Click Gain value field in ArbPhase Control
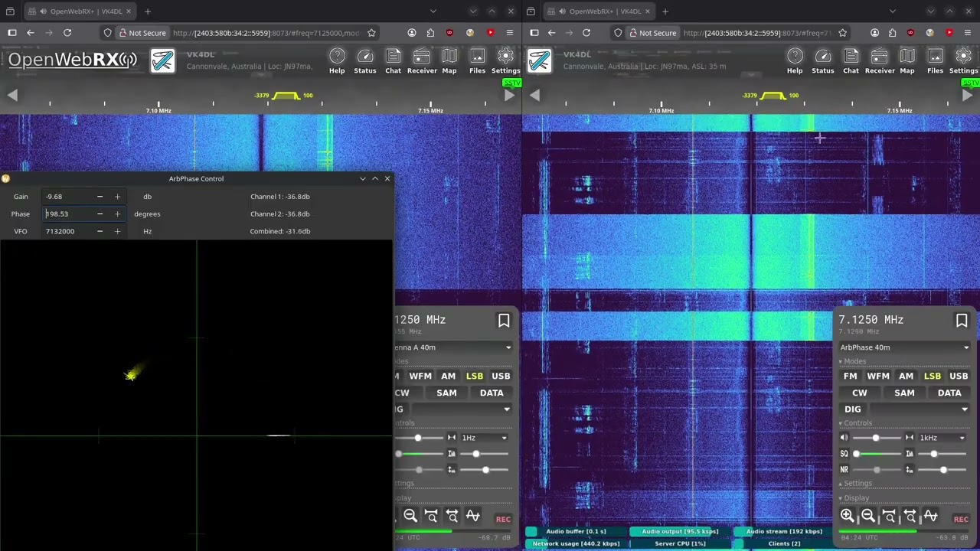 [67, 197]
